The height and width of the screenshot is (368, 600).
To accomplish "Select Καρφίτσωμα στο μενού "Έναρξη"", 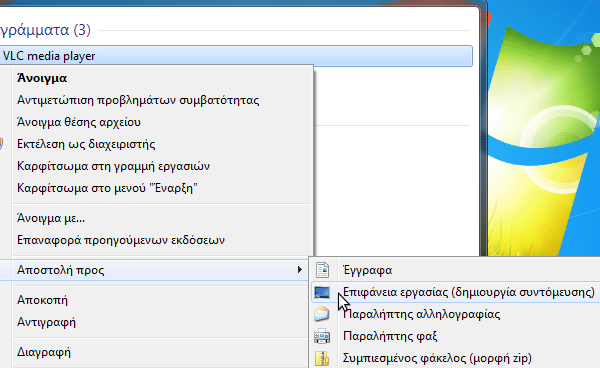I will [x=107, y=188].
